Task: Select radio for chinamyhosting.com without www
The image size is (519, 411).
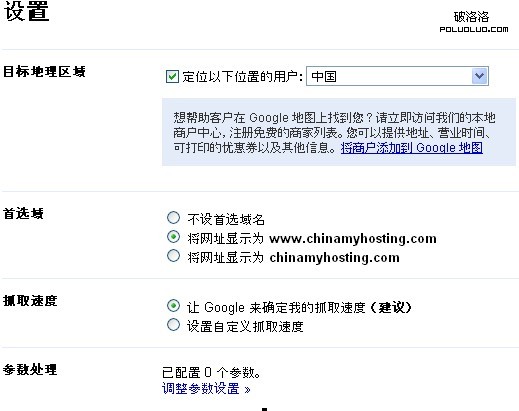Action: 173,256
